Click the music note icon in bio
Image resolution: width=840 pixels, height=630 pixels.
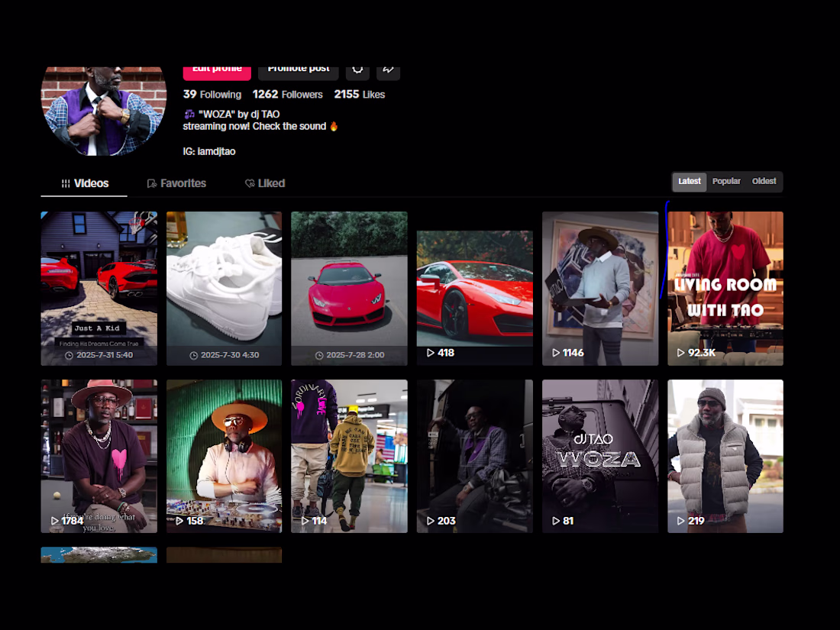pyautogui.click(x=189, y=114)
